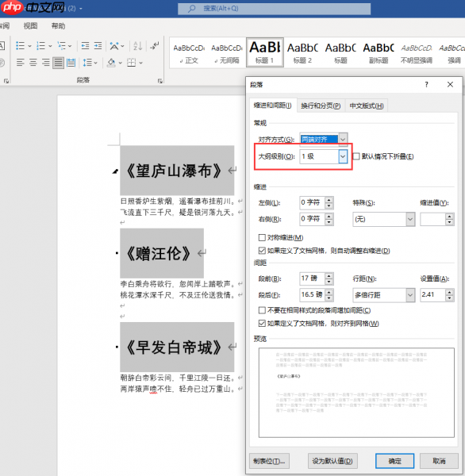Uncheck 对齐到网格 checkbox
The height and width of the screenshot is (476, 465).
click(262, 324)
